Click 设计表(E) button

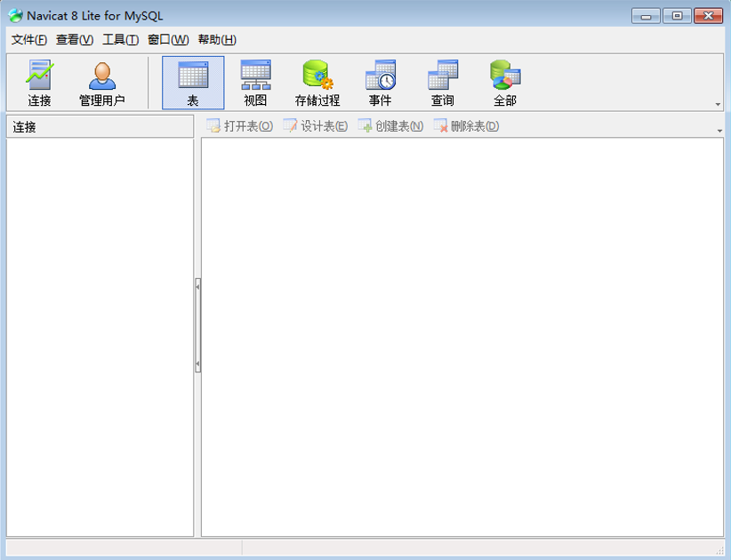tap(316, 126)
